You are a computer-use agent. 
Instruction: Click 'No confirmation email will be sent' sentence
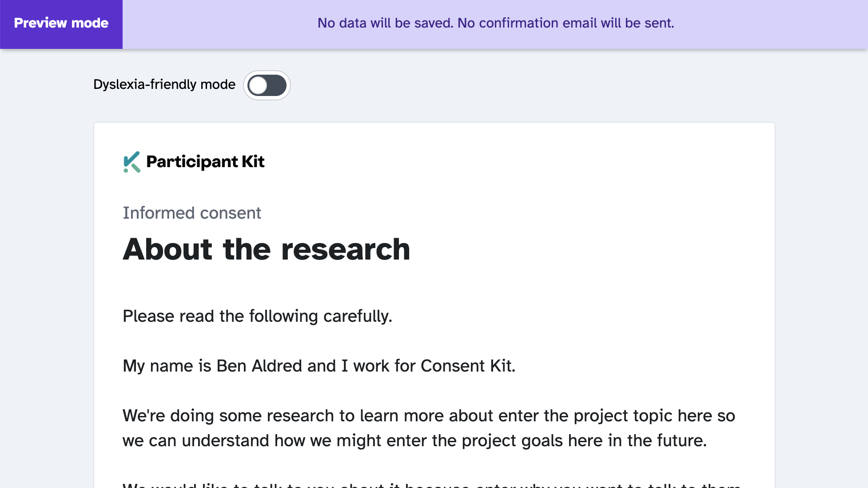tap(565, 23)
